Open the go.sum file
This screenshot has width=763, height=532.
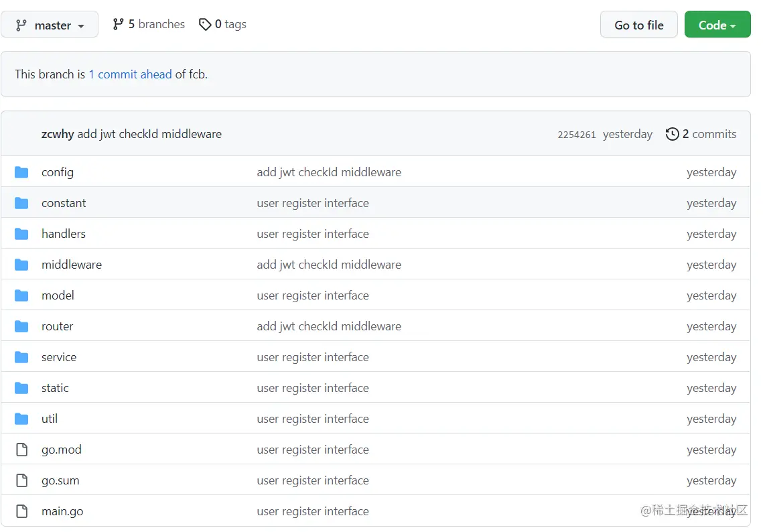(60, 480)
